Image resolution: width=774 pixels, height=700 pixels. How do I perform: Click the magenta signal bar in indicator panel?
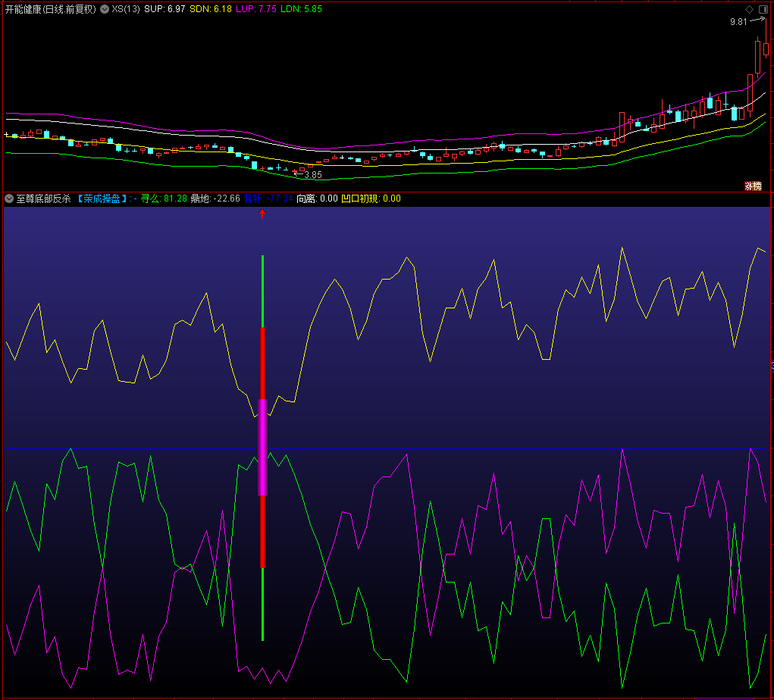[x=263, y=447]
